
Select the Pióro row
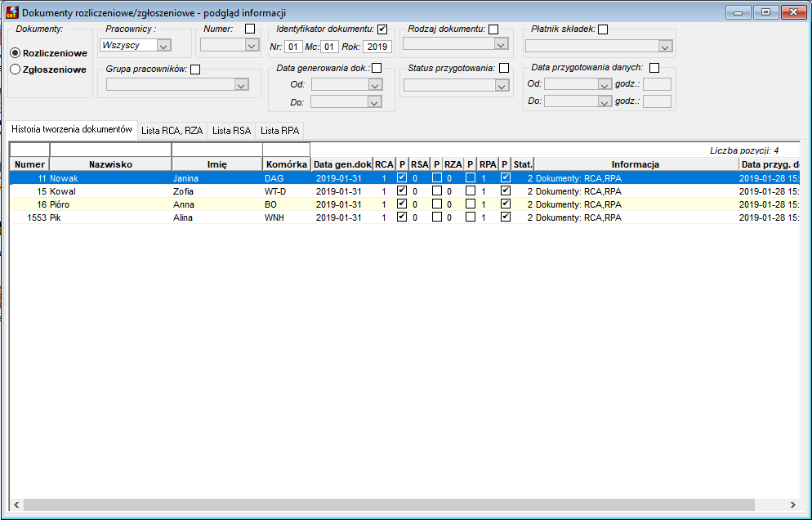[x=405, y=204]
